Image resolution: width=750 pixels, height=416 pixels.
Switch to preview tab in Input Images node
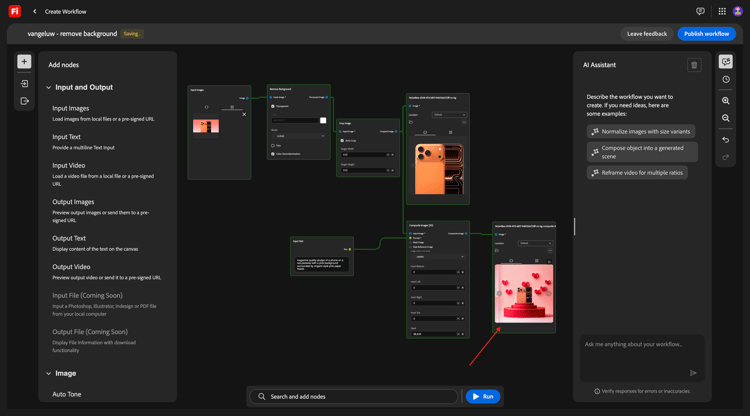tap(207, 107)
